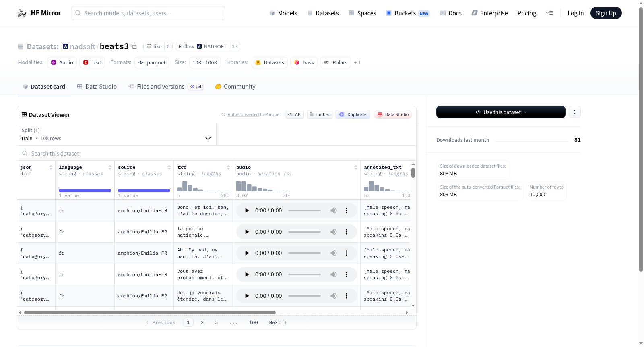Seek audio progress bar in 'la police nationale' row
Image resolution: width=644 pixels, height=347 pixels.
tap(304, 232)
